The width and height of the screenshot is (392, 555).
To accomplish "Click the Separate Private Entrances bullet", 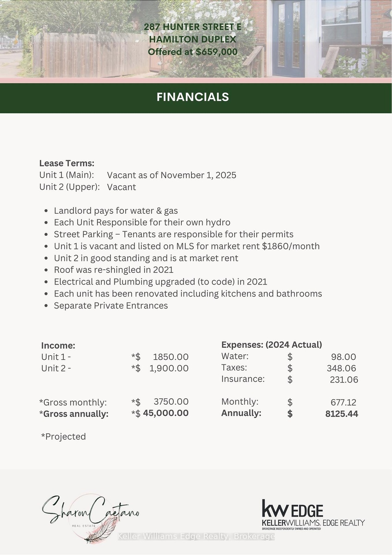I will [x=110, y=306].
